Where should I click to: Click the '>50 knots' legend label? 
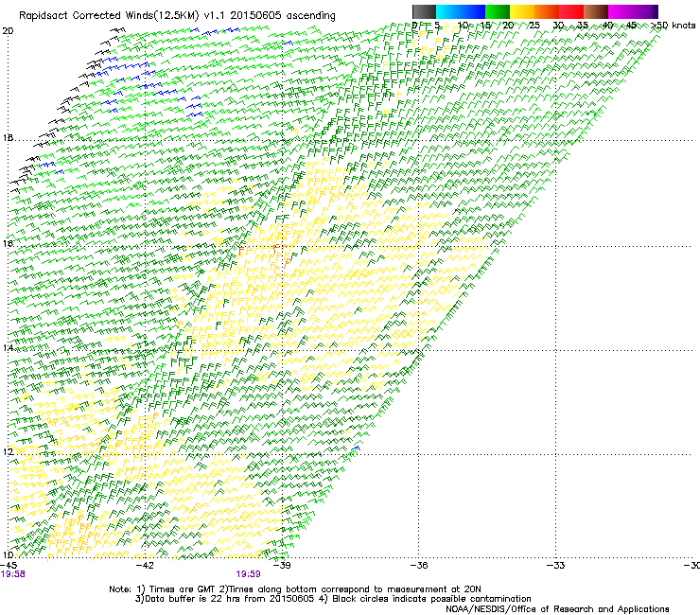673,25
